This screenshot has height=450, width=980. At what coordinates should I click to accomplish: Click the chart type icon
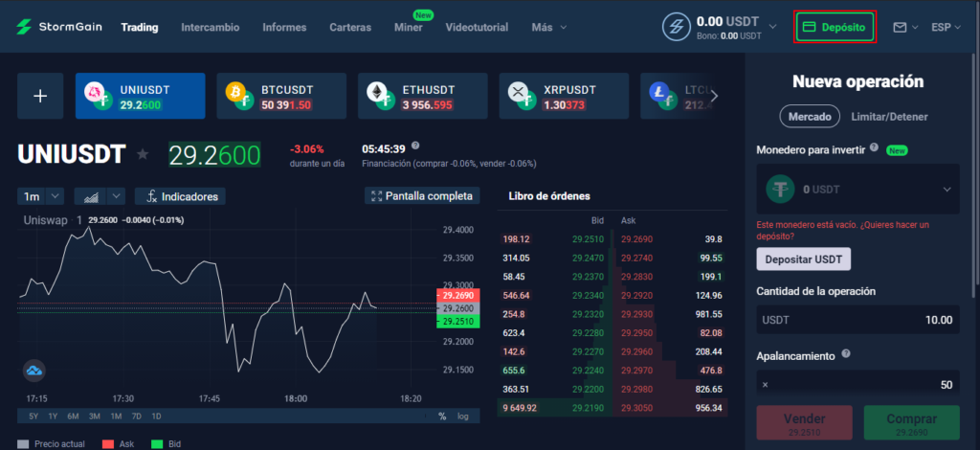(x=91, y=196)
